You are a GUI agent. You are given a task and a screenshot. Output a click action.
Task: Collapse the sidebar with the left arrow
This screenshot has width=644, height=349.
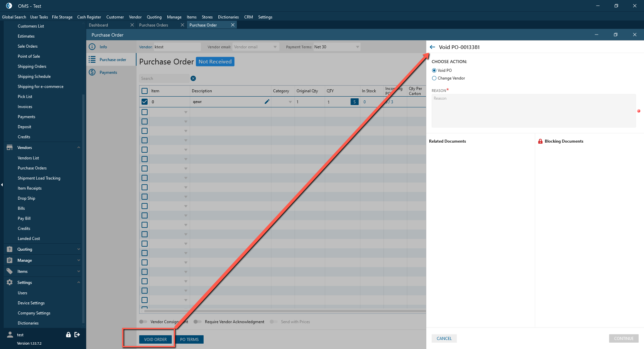pos(2,185)
